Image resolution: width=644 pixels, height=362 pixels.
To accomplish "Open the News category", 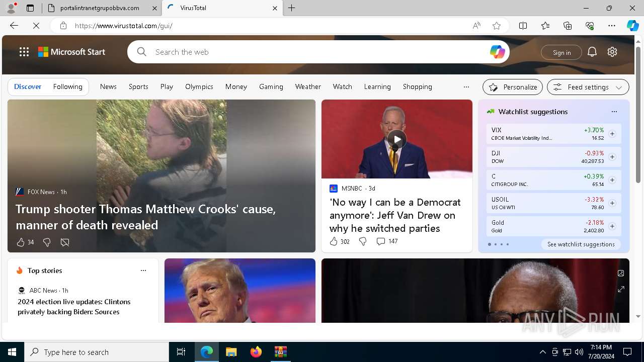I will click(108, 86).
